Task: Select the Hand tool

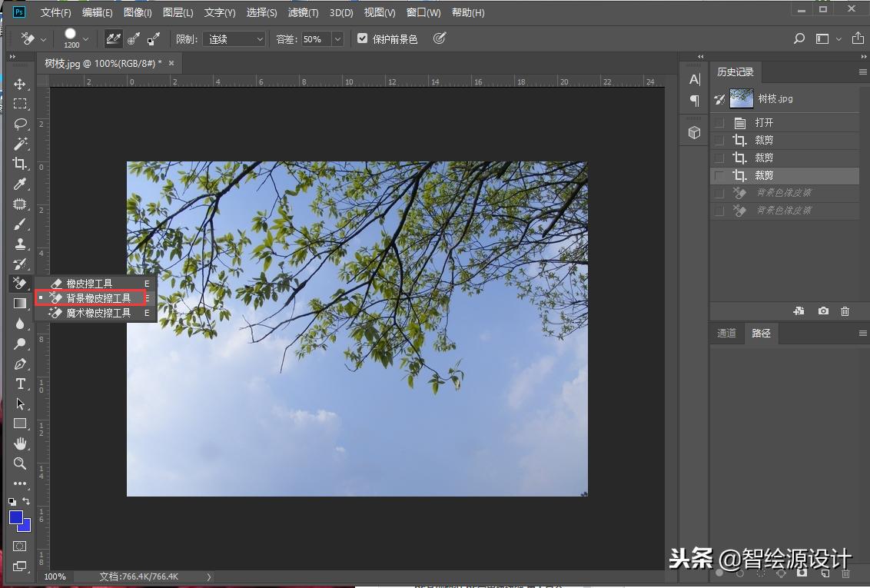Action: 20,443
